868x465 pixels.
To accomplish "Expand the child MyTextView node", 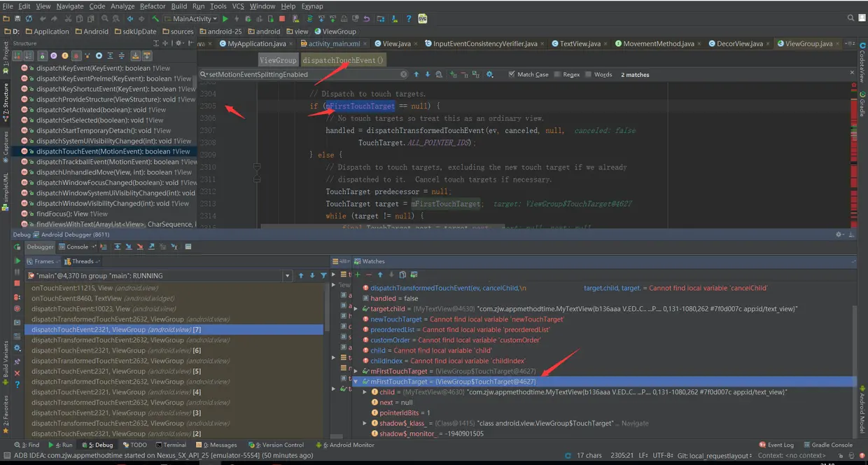I will [x=364, y=392].
